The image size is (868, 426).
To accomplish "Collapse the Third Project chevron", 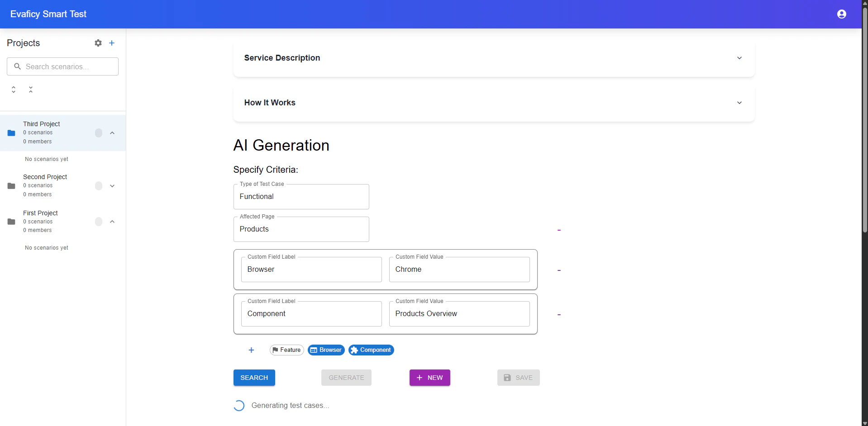I will coord(112,133).
